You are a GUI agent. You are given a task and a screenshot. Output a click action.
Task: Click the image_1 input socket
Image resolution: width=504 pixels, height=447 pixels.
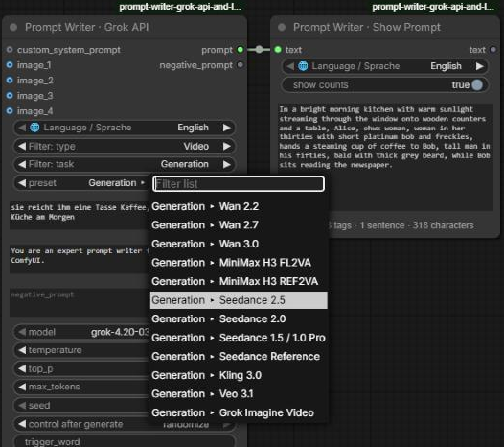coord(10,65)
